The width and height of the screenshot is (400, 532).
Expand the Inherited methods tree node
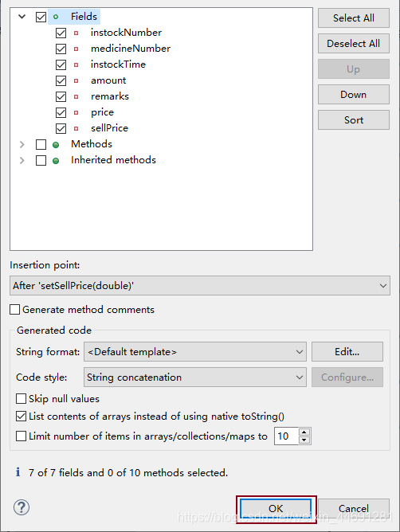click(x=22, y=161)
